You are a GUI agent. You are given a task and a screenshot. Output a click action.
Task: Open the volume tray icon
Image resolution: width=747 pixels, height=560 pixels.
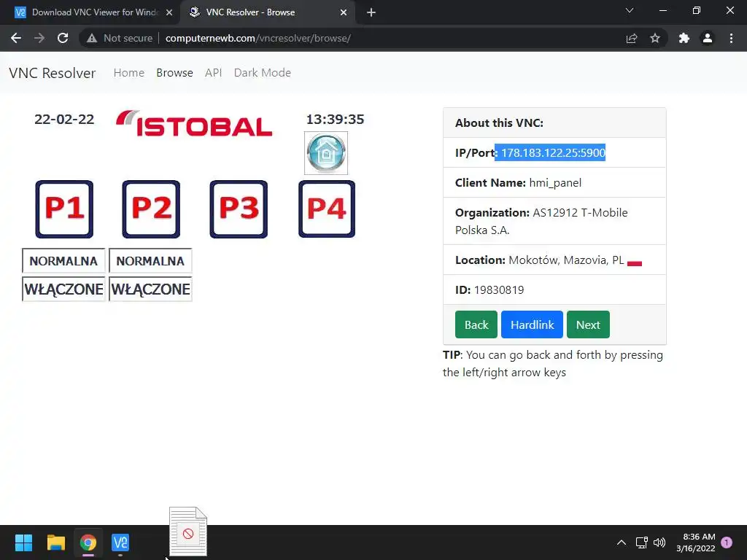click(659, 542)
